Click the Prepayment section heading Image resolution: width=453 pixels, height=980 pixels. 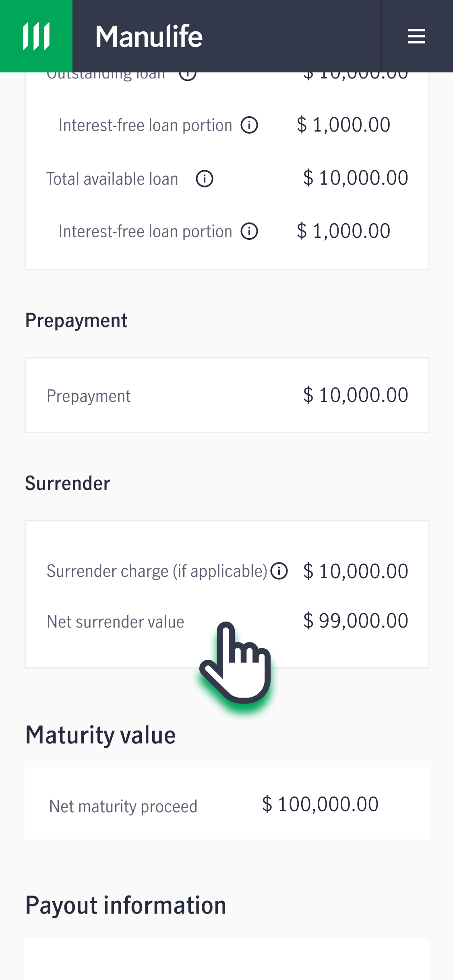(76, 321)
